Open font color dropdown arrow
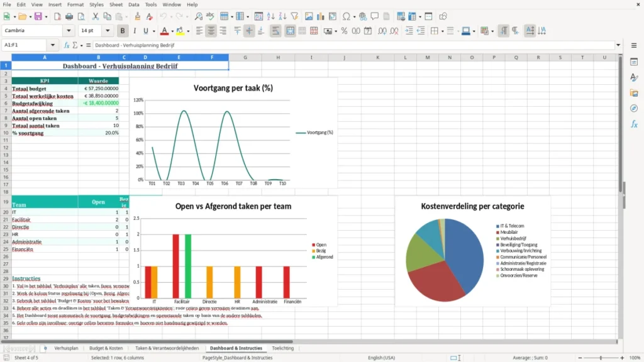This screenshot has height=362, width=644. [x=172, y=31]
